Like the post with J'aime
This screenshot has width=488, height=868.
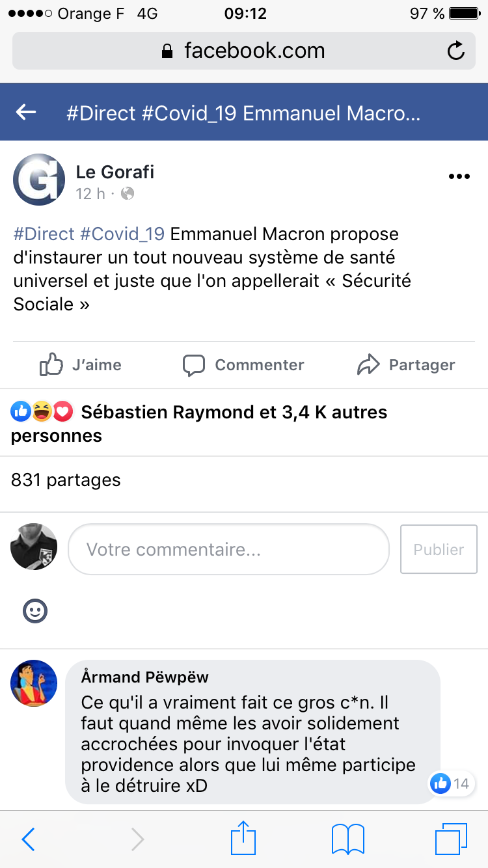pos(81,365)
